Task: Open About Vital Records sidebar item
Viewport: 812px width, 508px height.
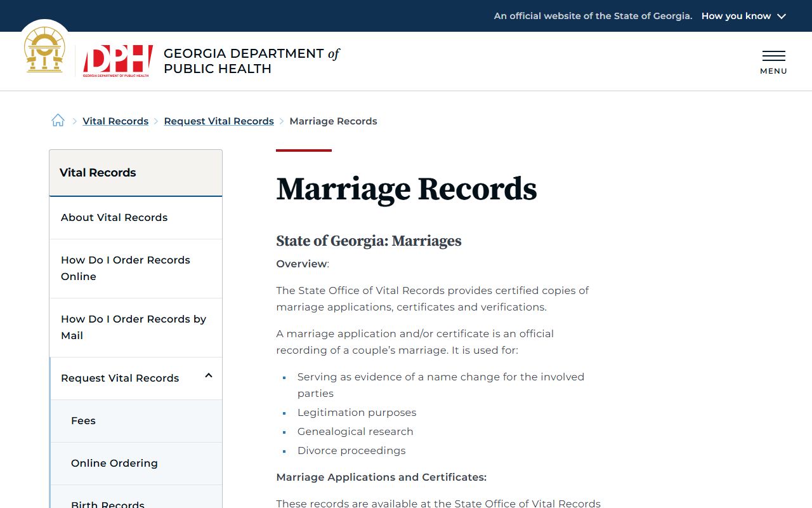Action: pyautogui.click(x=136, y=218)
